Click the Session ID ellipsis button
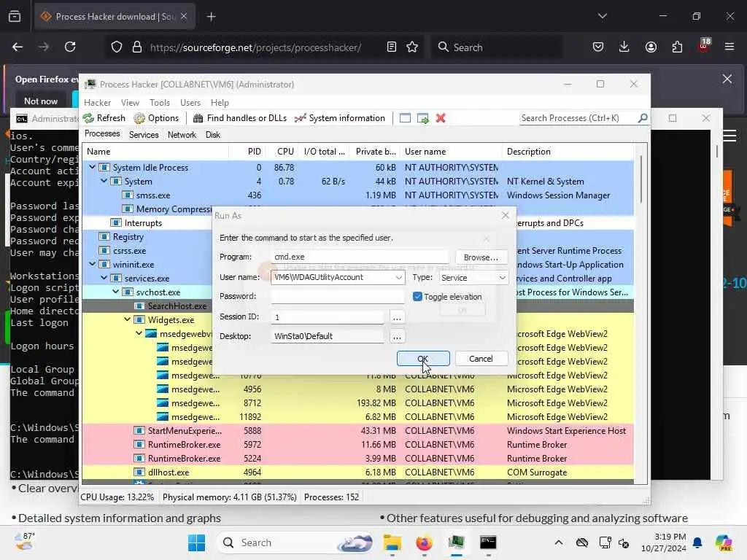This screenshot has height=560, width=747. coord(397,316)
